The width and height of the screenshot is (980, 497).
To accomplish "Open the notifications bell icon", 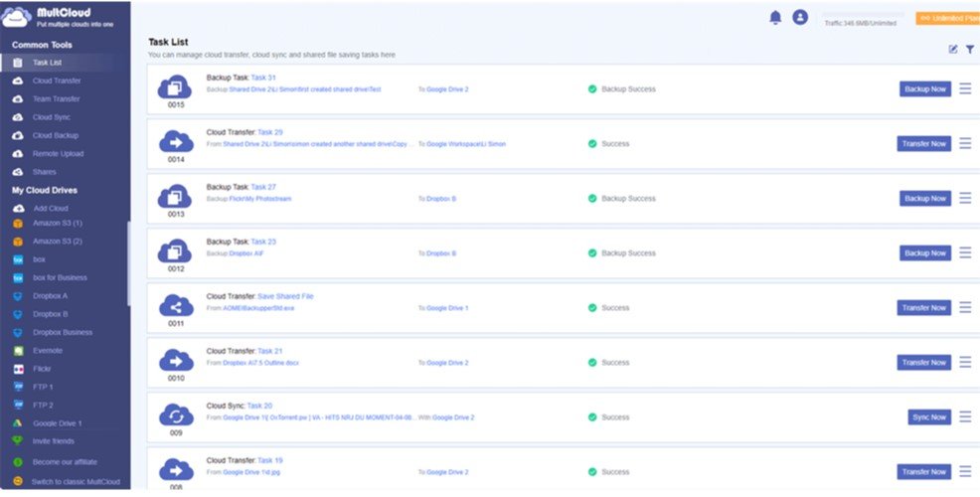I will pos(775,18).
